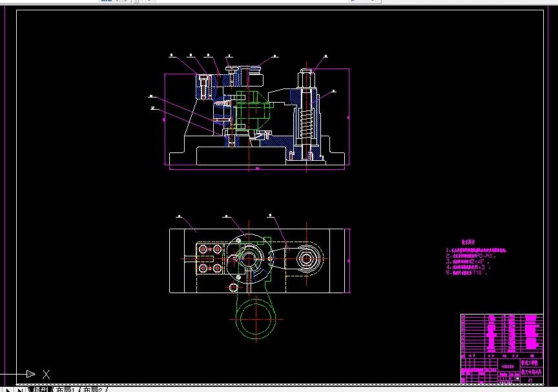558x392 pixels.
Task: Select technical note line with T18
Action: click(466, 273)
